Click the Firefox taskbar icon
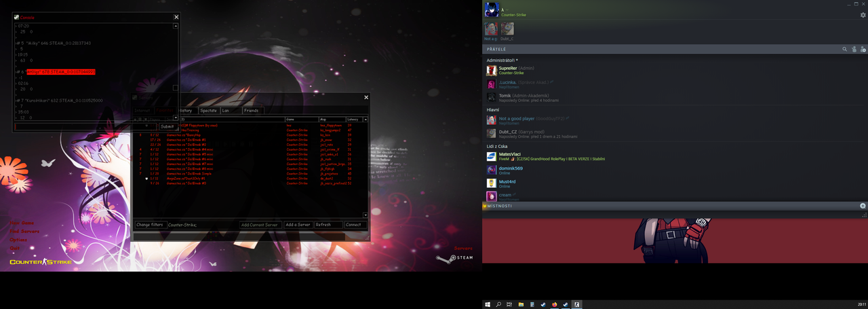Viewport: 868px width, 309px height. [x=554, y=304]
